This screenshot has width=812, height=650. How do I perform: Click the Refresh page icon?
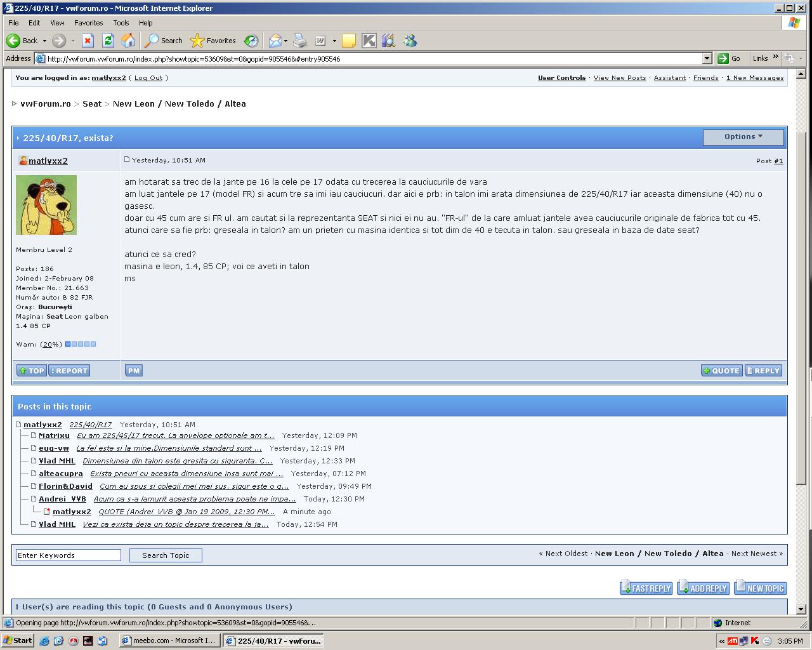108,41
